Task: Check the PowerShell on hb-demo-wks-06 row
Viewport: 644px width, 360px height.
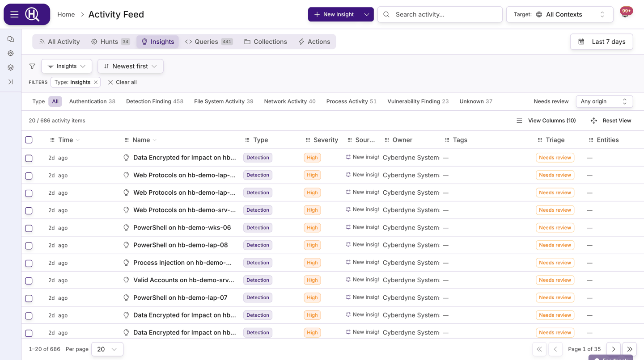Action: pyautogui.click(x=29, y=228)
